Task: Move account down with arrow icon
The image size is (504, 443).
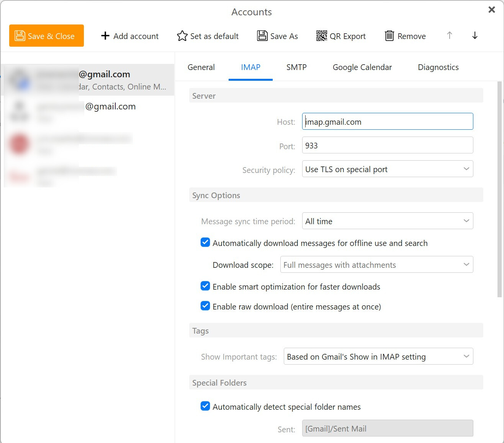Action: [475, 36]
